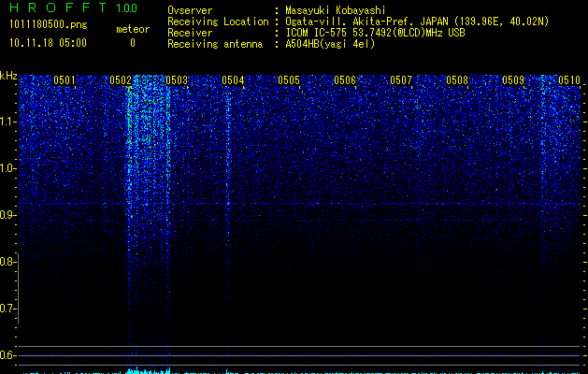Click the Ovserver label
This screenshot has width=588, height=374.
click(190, 10)
